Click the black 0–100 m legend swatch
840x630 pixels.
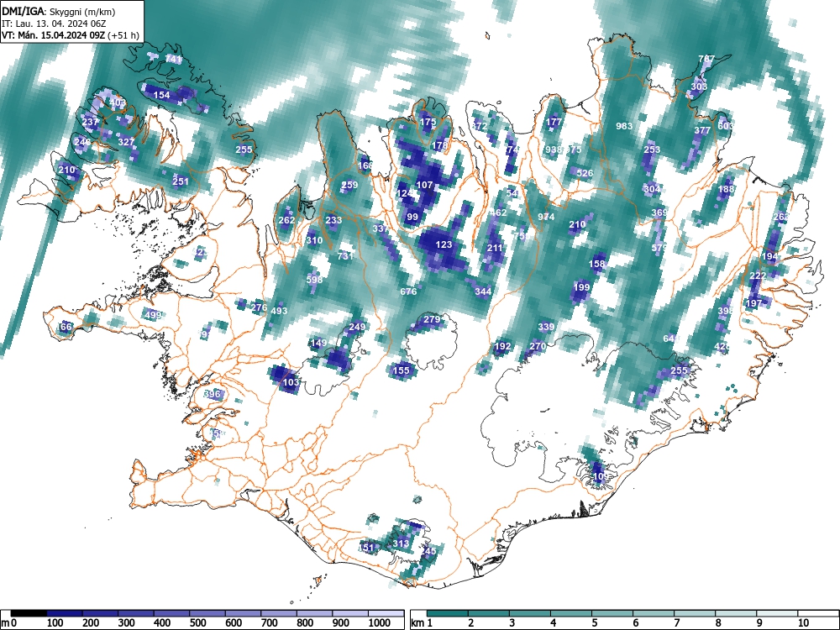29,613
